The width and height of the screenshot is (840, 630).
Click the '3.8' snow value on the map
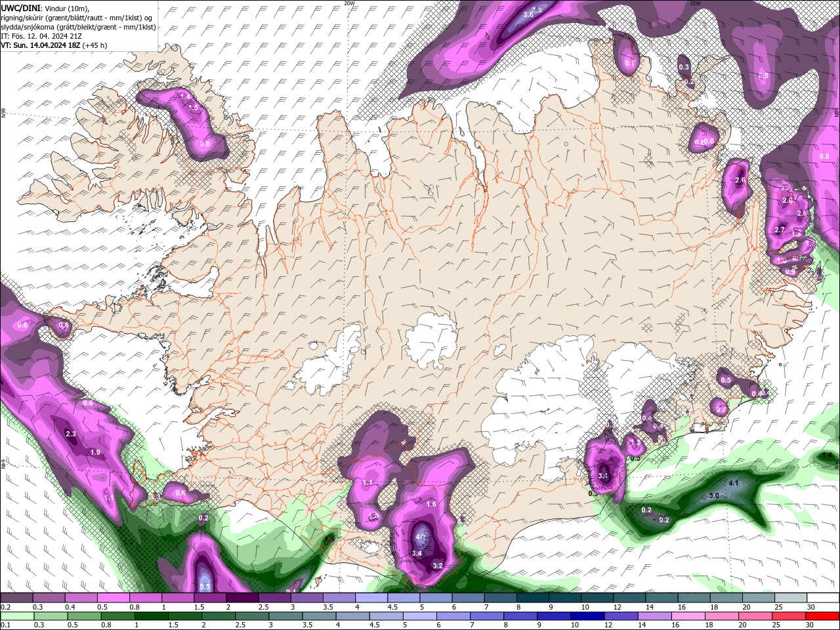coord(528,14)
